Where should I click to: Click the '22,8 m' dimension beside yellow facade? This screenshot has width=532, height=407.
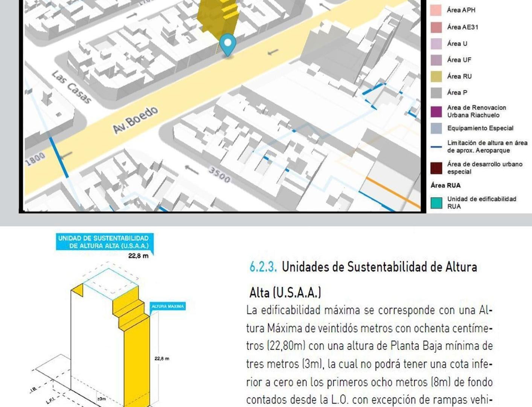[162, 358]
